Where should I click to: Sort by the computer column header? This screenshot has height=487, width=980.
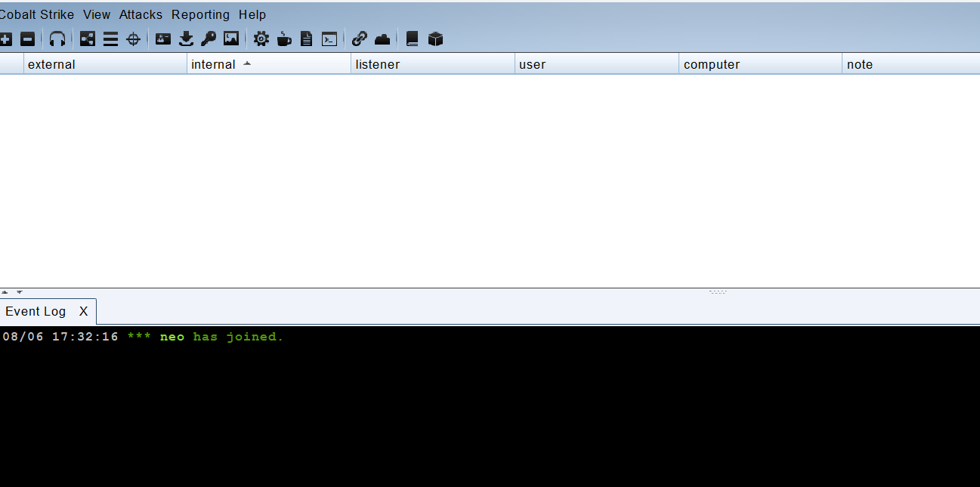click(x=760, y=64)
